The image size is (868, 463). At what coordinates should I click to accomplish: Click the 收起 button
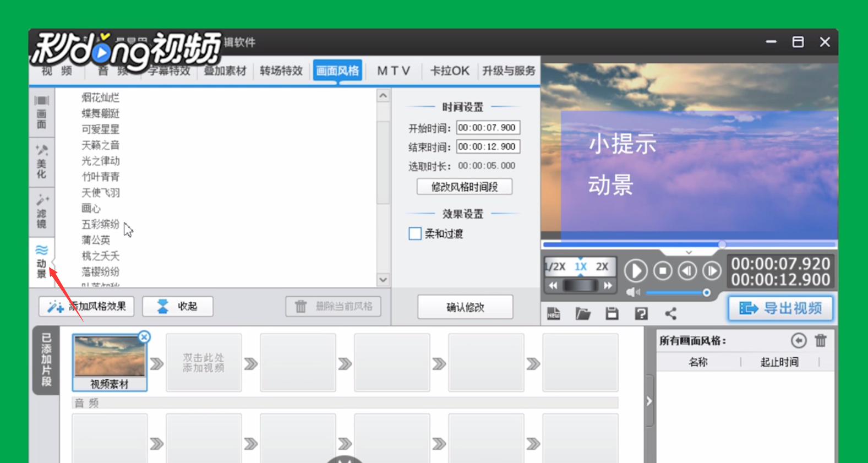178,307
